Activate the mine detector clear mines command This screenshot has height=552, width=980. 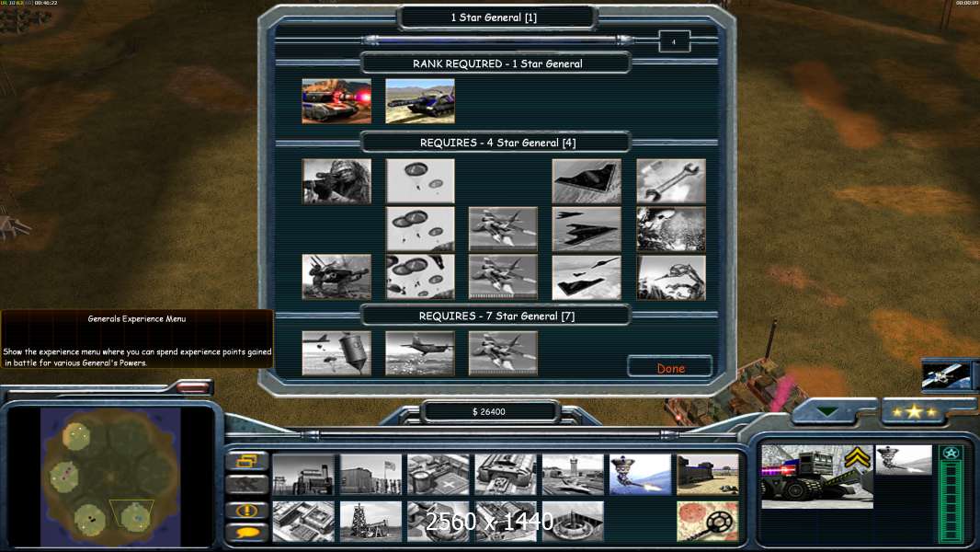pos(708,521)
